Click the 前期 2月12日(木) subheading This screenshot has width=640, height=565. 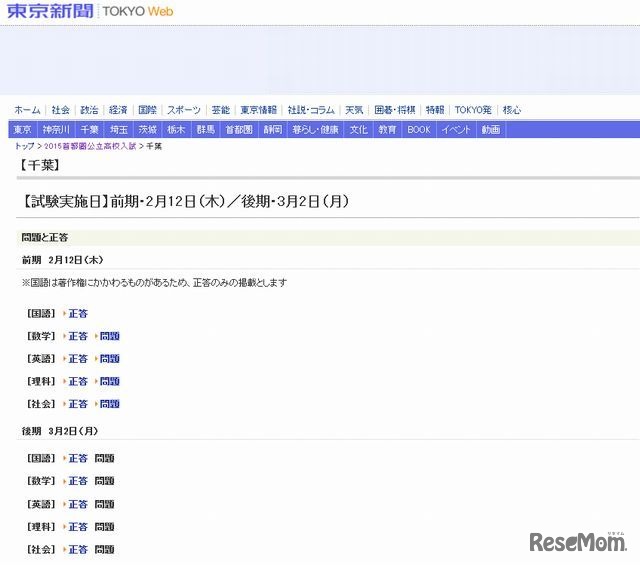click(62, 260)
